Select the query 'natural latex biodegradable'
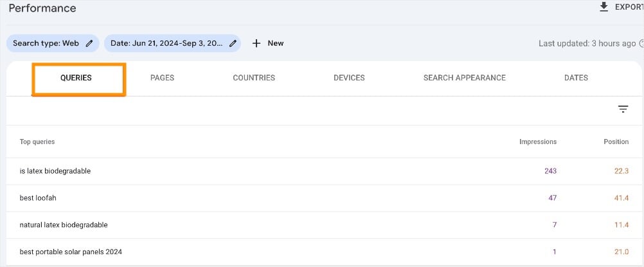The image size is (644, 267). 64,225
